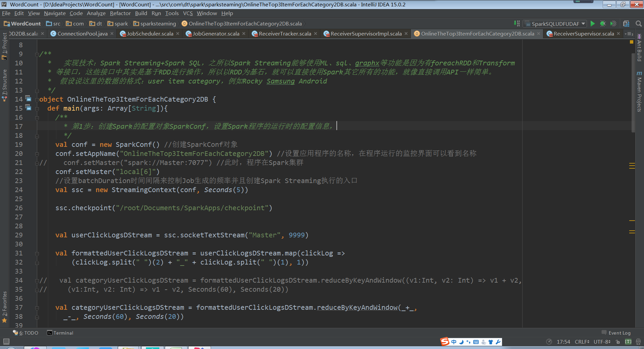The width and height of the screenshot is (644, 349).
Task: Toggle the file read-only lock icon
Action: 618,342
